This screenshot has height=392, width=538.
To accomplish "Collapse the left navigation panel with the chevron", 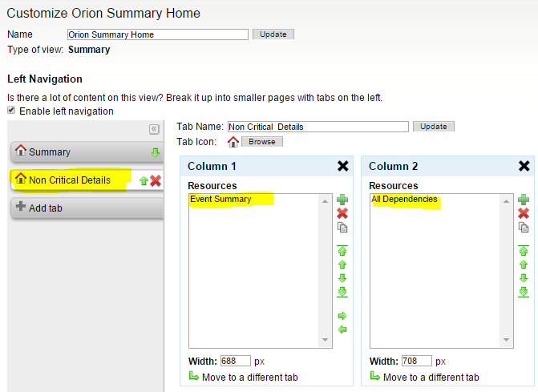I will pos(154,129).
